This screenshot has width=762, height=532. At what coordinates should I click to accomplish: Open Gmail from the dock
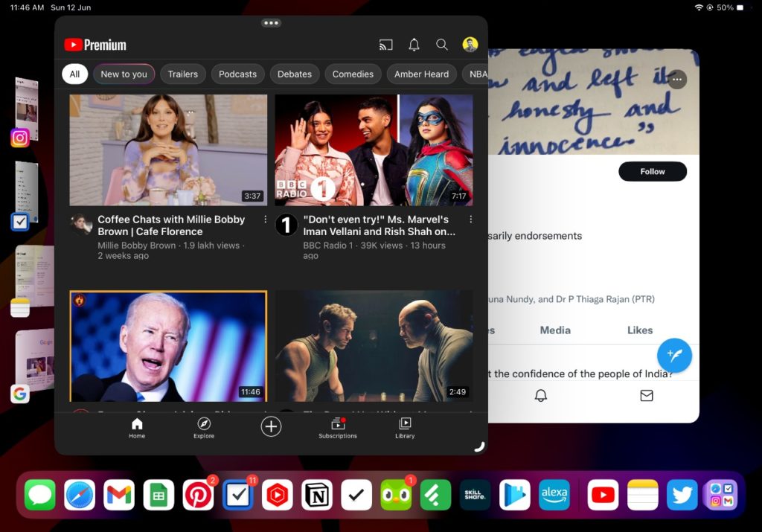(119, 495)
